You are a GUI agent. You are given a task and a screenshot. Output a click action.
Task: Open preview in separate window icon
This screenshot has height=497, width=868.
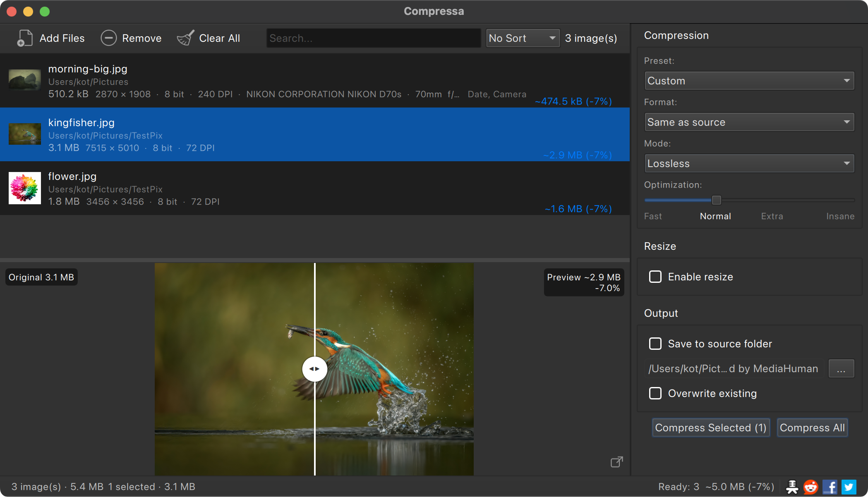(x=616, y=462)
